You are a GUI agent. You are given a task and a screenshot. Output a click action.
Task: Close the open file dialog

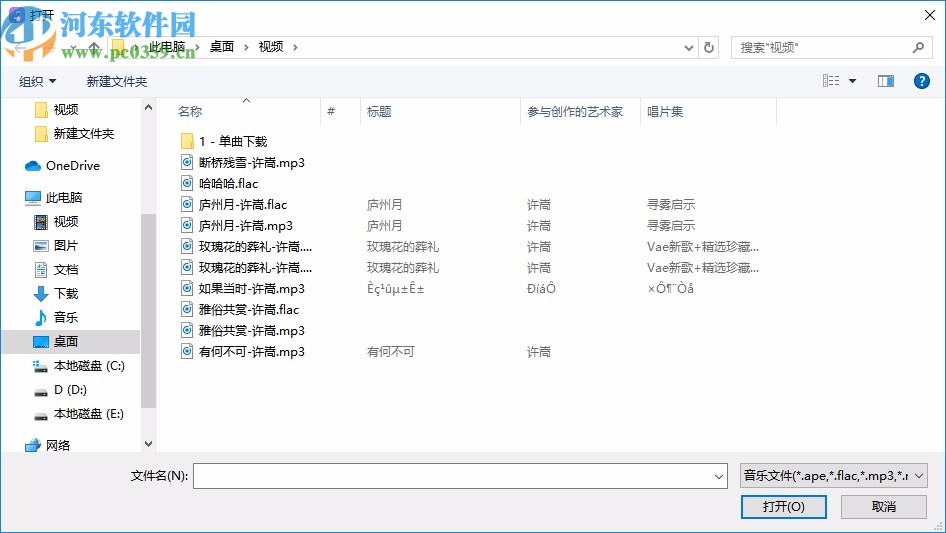click(x=930, y=15)
